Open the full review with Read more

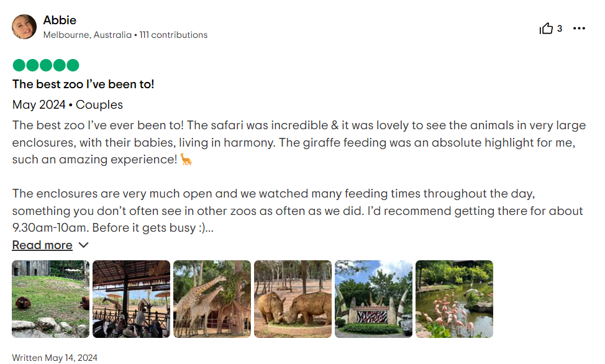coord(42,245)
